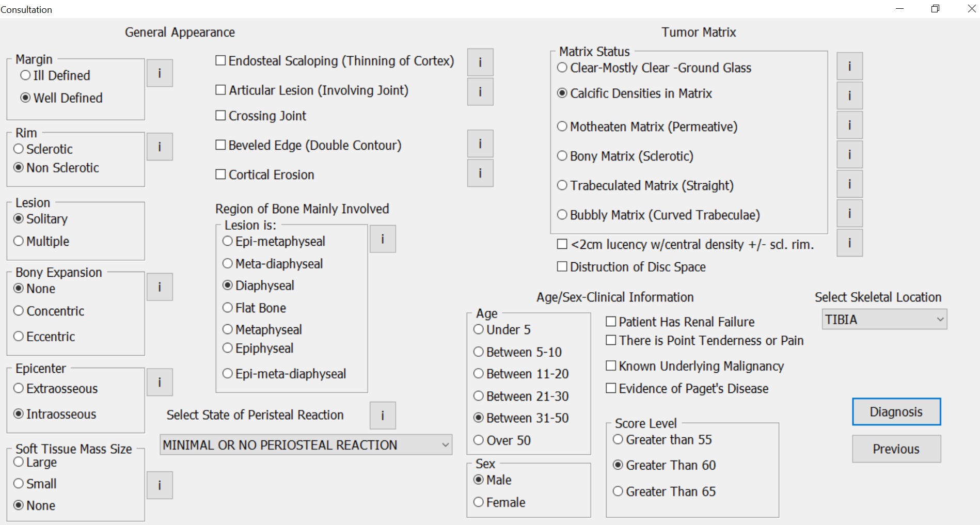Show info for Articular Lesion
980x525 pixels.
click(x=480, y=92)
